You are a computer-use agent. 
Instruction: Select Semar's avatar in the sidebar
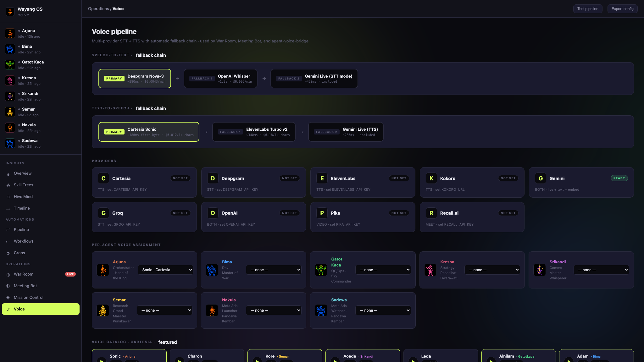pyautogui.click(x=10, y=112)
